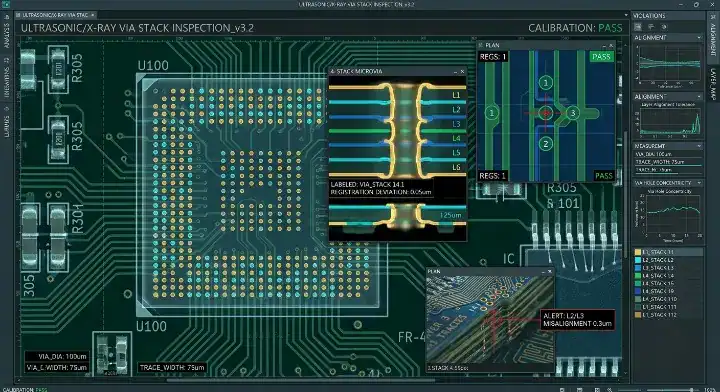Click the CALIBRATION: PASS header status
The height and width of the screenshot is (392, 720).
click(575, 28)
